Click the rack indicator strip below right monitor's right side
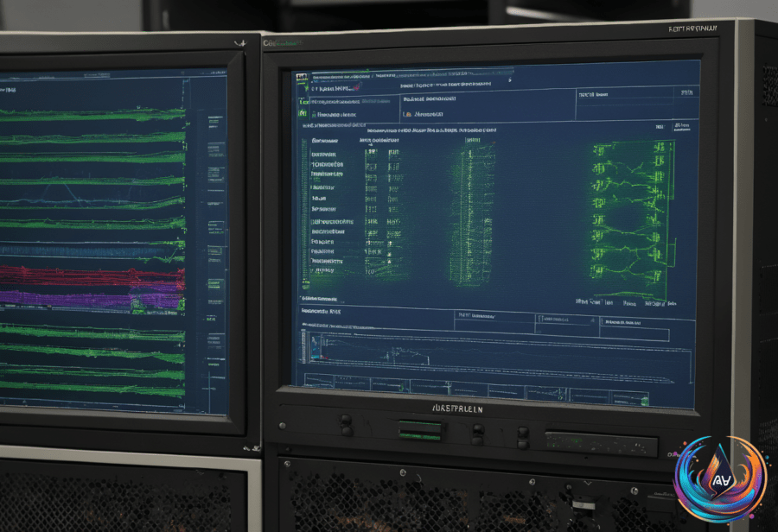 [602, 444]
